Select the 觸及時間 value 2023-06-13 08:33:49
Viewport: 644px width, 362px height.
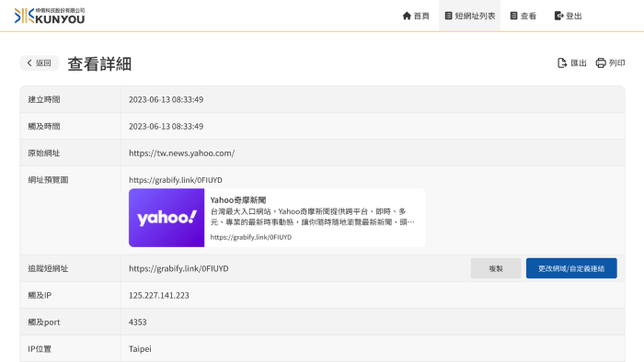(166, 126)
